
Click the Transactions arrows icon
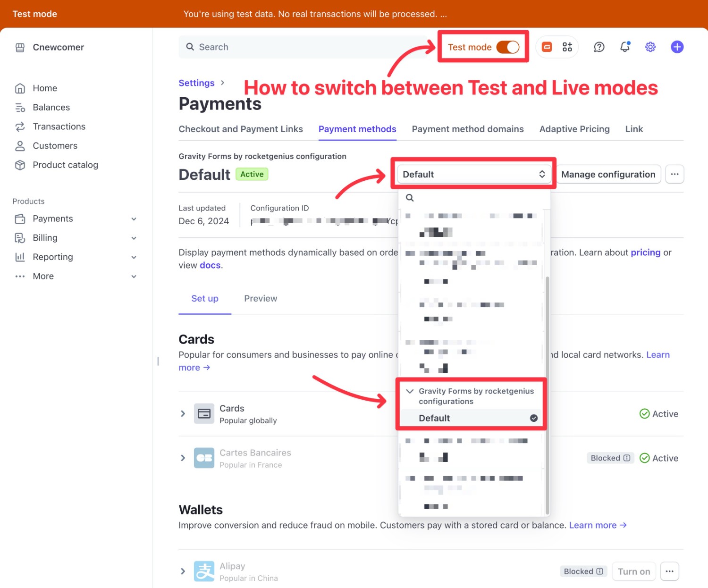pos(20,126)
